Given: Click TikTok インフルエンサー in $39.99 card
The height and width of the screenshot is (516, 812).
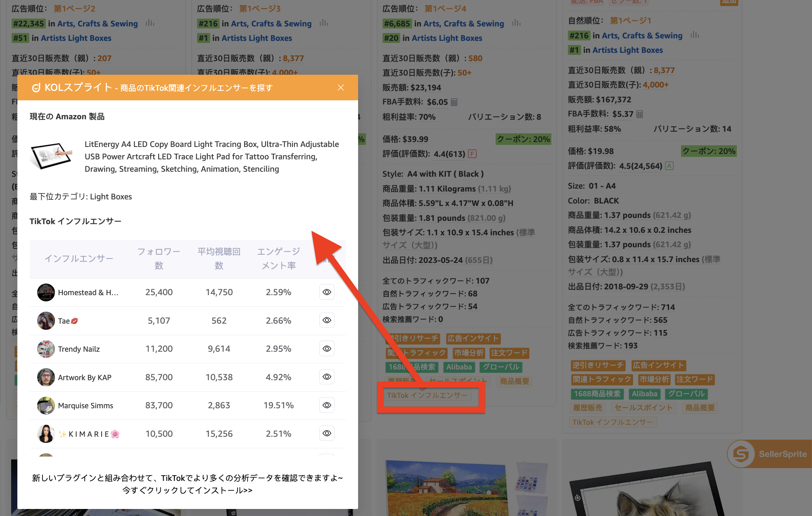Looking at the screenshot, I should (x=427, y=395).
